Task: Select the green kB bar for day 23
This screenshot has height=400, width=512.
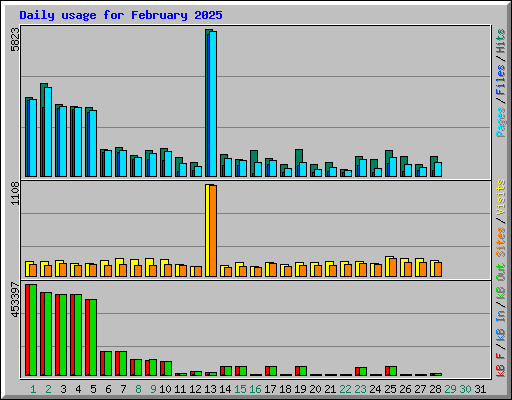Action: pos(363,372)
